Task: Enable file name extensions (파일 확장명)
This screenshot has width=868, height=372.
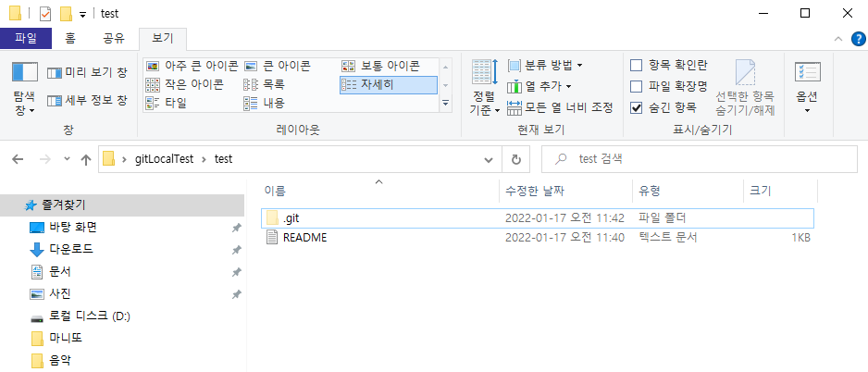Action: point(669,86)
